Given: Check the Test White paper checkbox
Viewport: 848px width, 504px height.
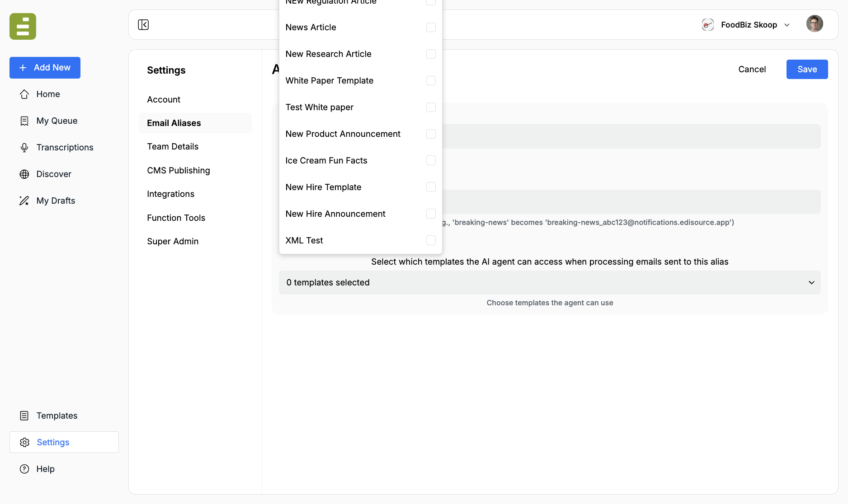Looking at the screenshot, I should click(431, 107).
